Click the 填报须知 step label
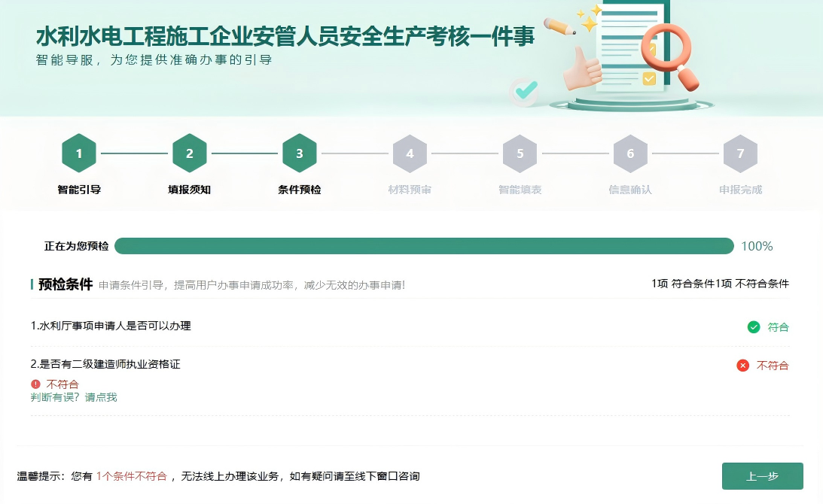The width and height of the screenshot is (823, 504). (189, 190)
